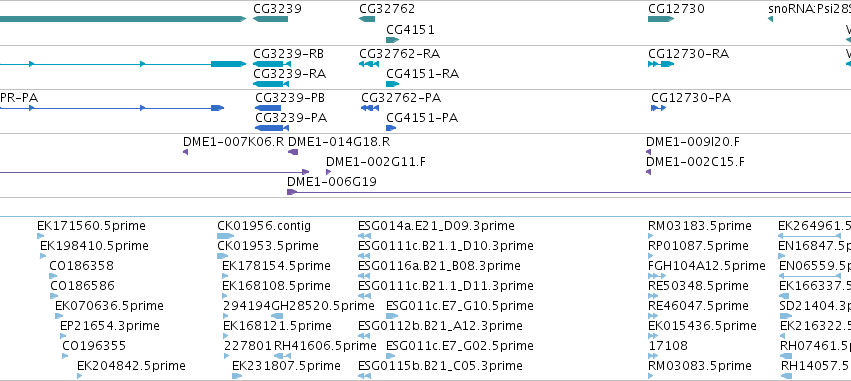Select the DME1-014G18.R label
Viewport: 851px width, 381px height.
coord(339,142)
